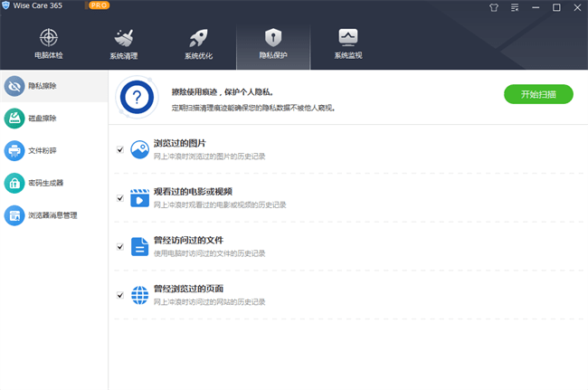This screenshot has height=390, width=588.
Task: Open the main menu icon in title bar
Action: (516, 6)
